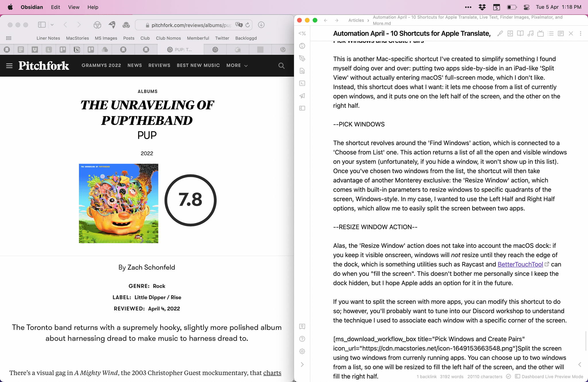Click the Pitchfork album cover thumbnail
This screenshot has width=588, height=382.
[118, 203]
